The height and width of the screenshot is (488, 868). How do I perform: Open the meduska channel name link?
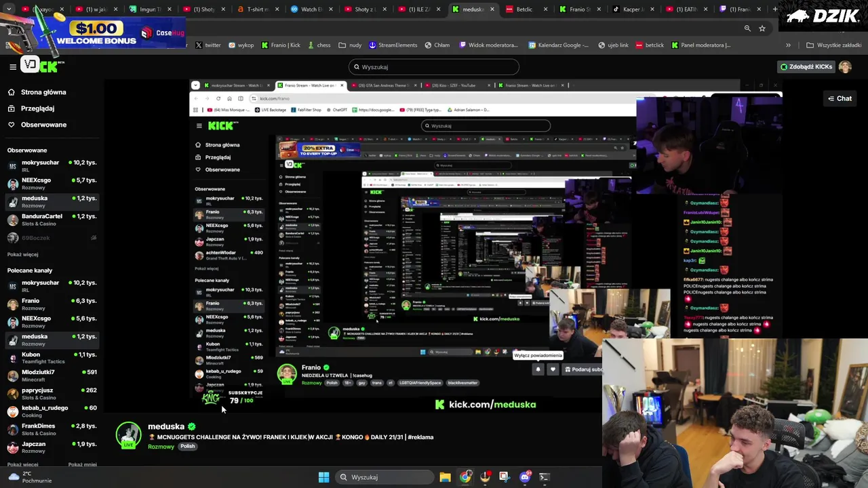(166, 426)
